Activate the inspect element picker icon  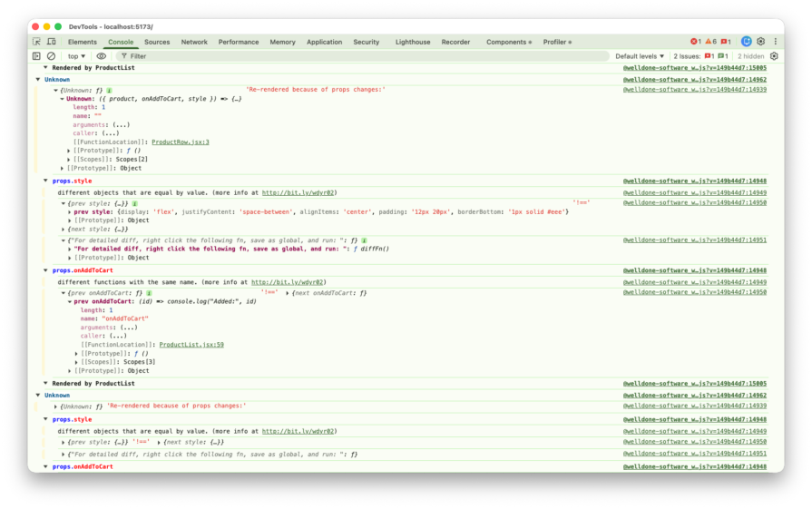pyautogui.click(x=36, y=42)
